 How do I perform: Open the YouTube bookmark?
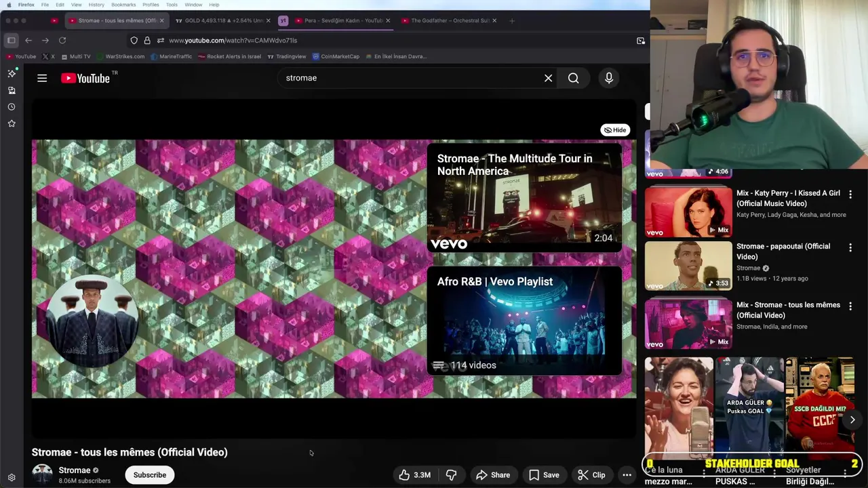(x=21, y=56)
